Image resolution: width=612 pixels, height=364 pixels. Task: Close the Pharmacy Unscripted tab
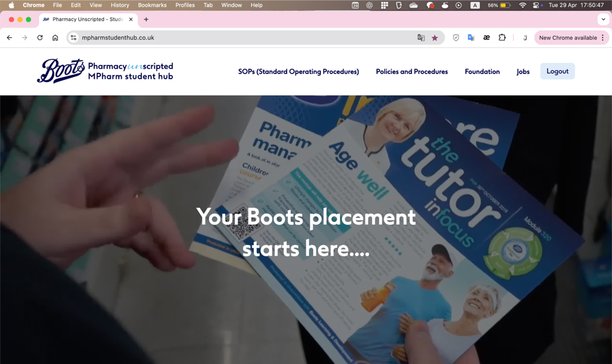(x=131, y=20)
